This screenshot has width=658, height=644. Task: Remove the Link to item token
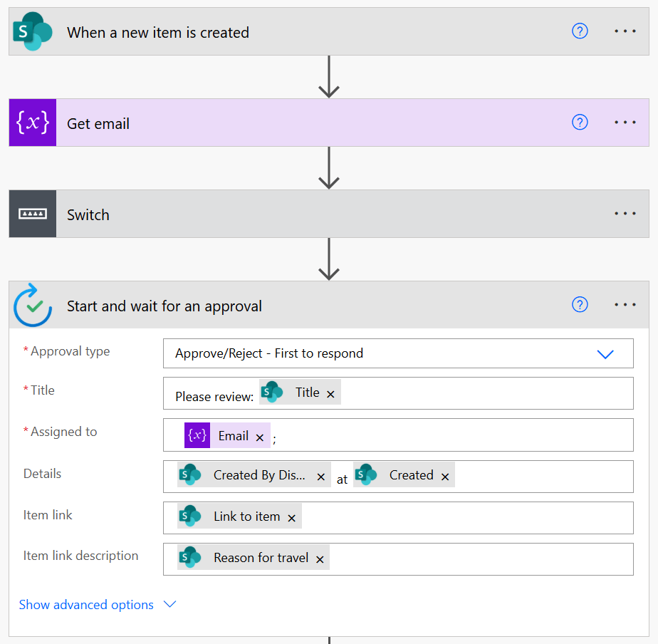point(291,519)
